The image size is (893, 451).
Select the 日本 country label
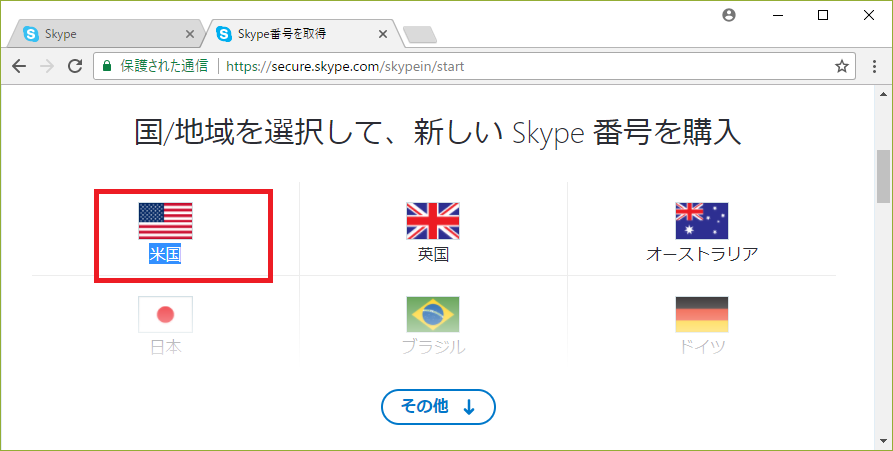pyautogui.click(x=166, y=347)
